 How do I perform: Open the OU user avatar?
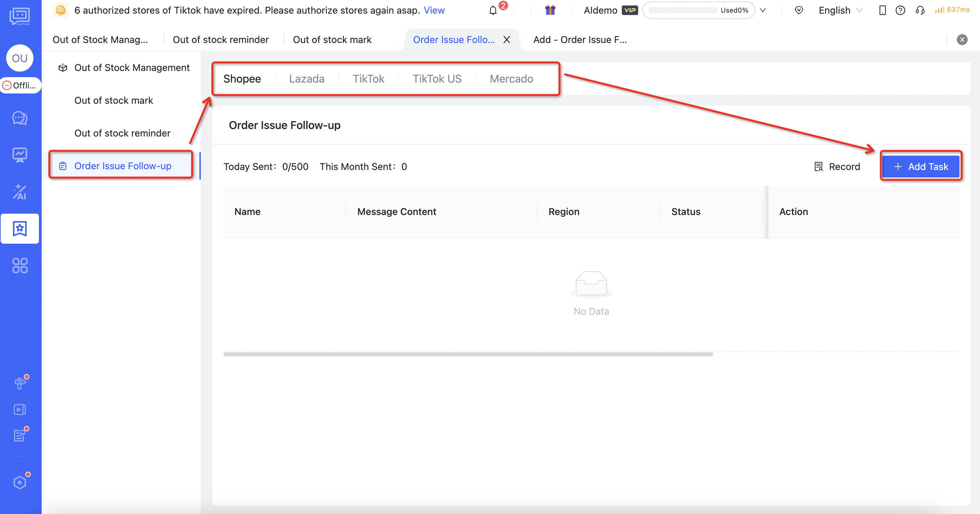click(x=20, y=58)
